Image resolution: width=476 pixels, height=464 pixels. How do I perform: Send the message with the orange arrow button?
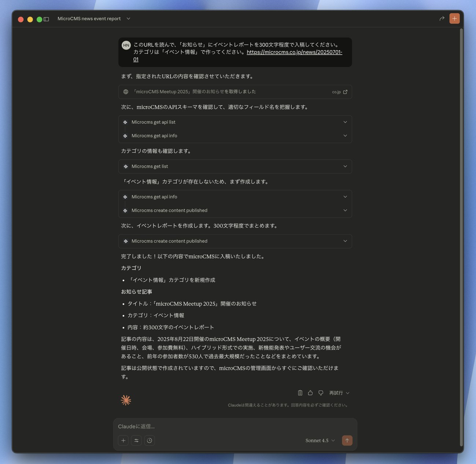347,440
